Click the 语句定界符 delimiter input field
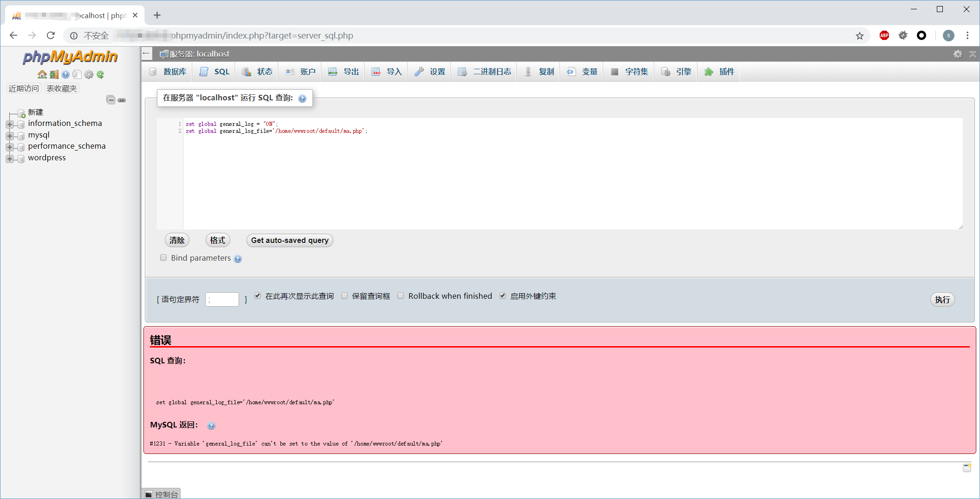The image size is (980, 499). [222, 300]
